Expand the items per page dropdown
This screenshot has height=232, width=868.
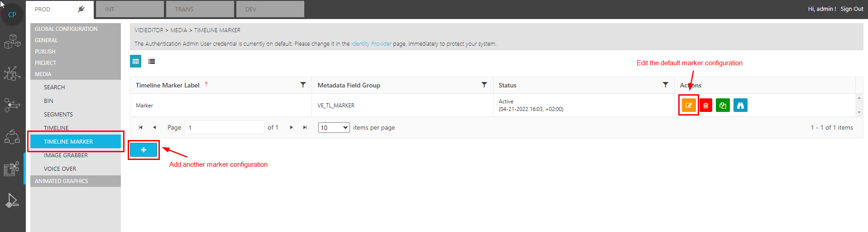pyautogui.click(x=334, y=128)
